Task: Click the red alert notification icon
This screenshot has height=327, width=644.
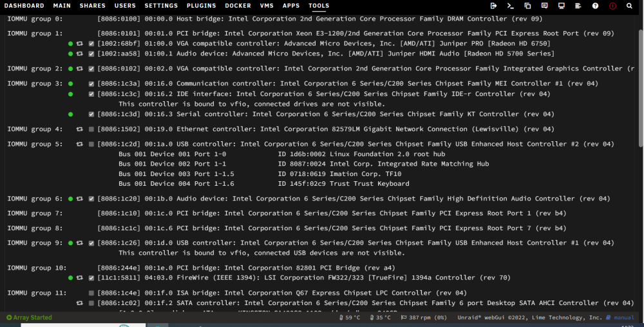Action: tap(612, 6)
